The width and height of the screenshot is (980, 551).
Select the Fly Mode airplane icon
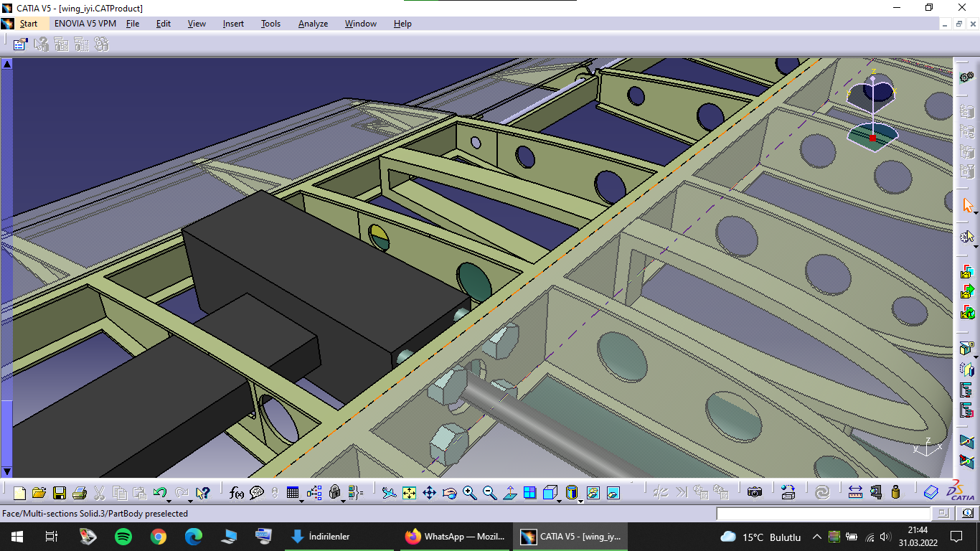click(x=389, y=493)
